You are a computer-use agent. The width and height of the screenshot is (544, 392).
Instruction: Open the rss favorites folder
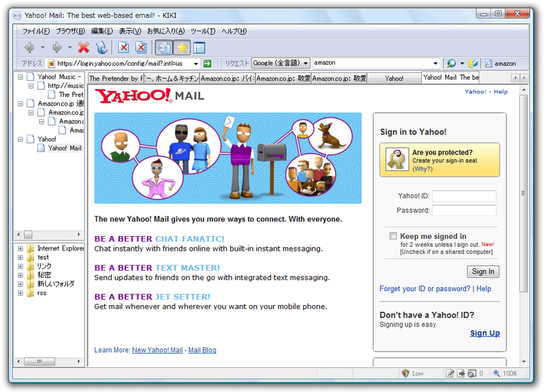(x=42, y=293)
